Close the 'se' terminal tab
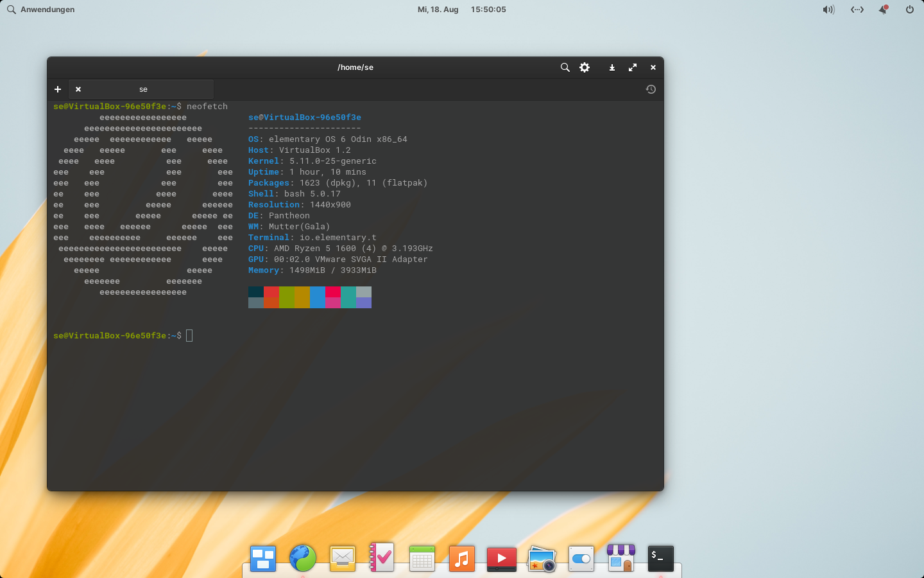This screenshot has height=578, width=924. (78, 89)
